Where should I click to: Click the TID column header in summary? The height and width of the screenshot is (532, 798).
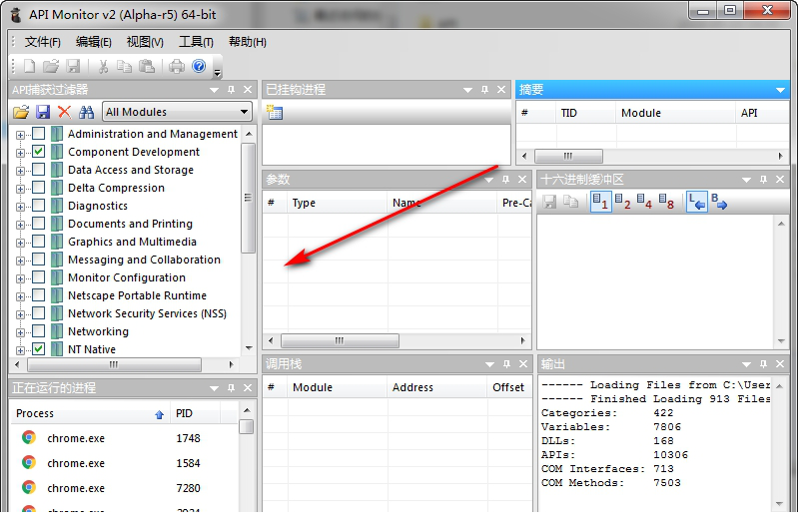[x=586, y=113]
